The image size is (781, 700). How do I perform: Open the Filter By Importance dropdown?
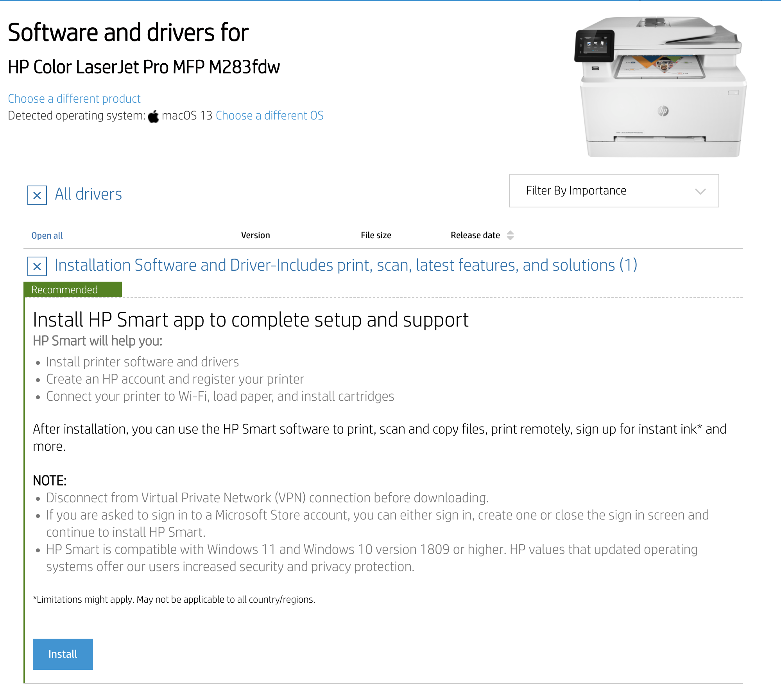pos(613,191)
